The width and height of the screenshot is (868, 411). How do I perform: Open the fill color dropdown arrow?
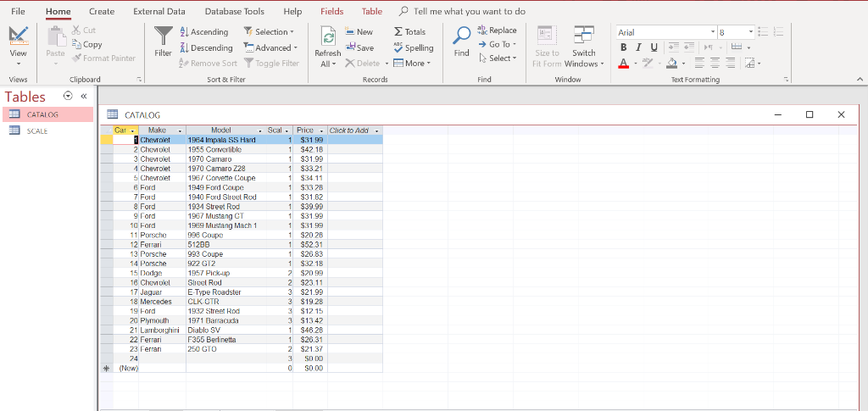[684, 64]
